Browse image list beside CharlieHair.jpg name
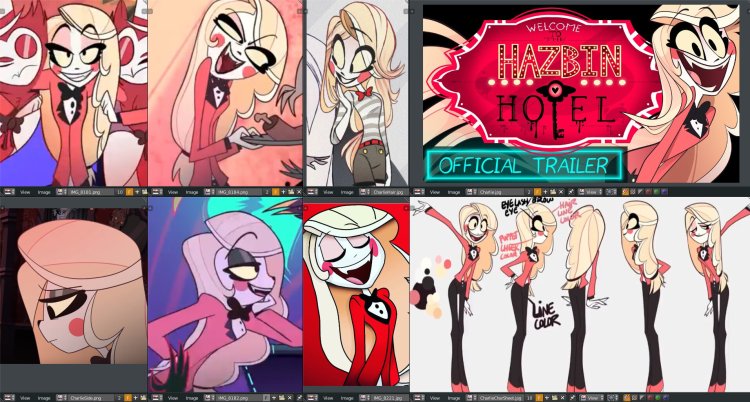The height and width of the screenshot is (402, 750). [364, 191]
